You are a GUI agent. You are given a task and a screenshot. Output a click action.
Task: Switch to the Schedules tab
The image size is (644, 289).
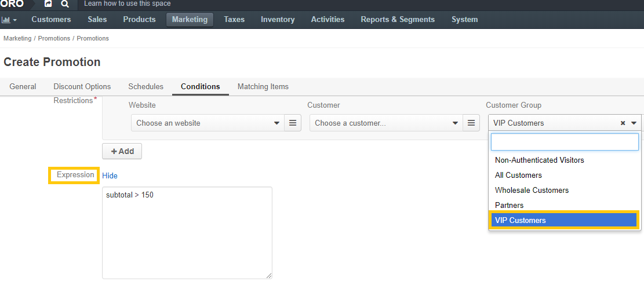146,87
